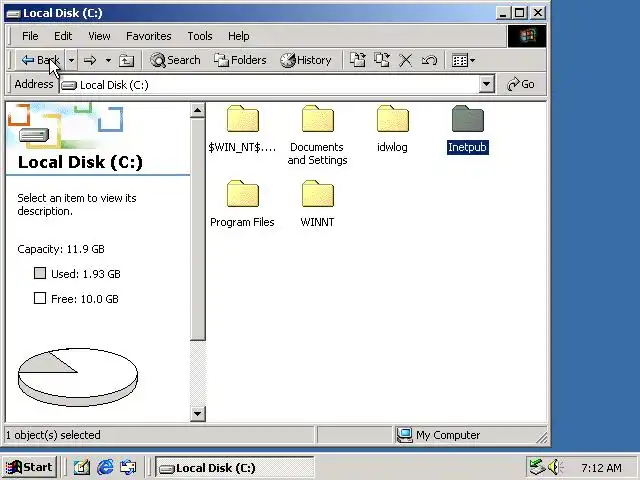Click the Capacity: 11.9 GB text
The height and width of the screenshot is (480, 640).
61,249
